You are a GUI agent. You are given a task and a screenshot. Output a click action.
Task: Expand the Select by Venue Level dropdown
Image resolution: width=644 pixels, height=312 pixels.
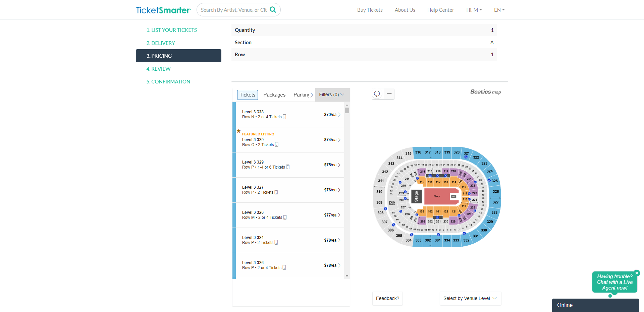point(470,298)
